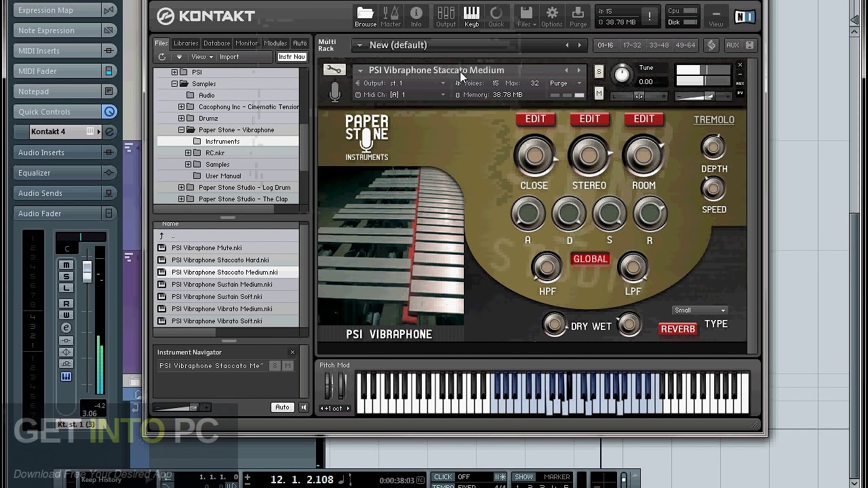Show the Info pane
Screen dimensions: 868x488
click(416, 16)
